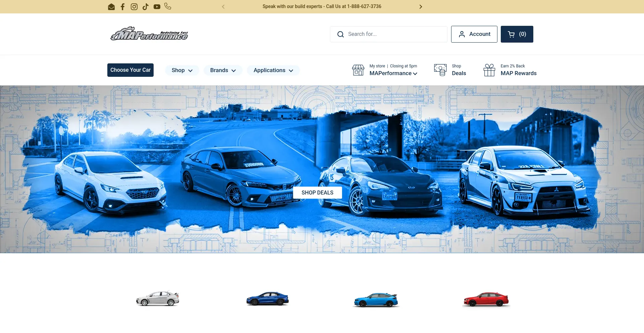Click the Shop Deals coins icon

point(440,70)
